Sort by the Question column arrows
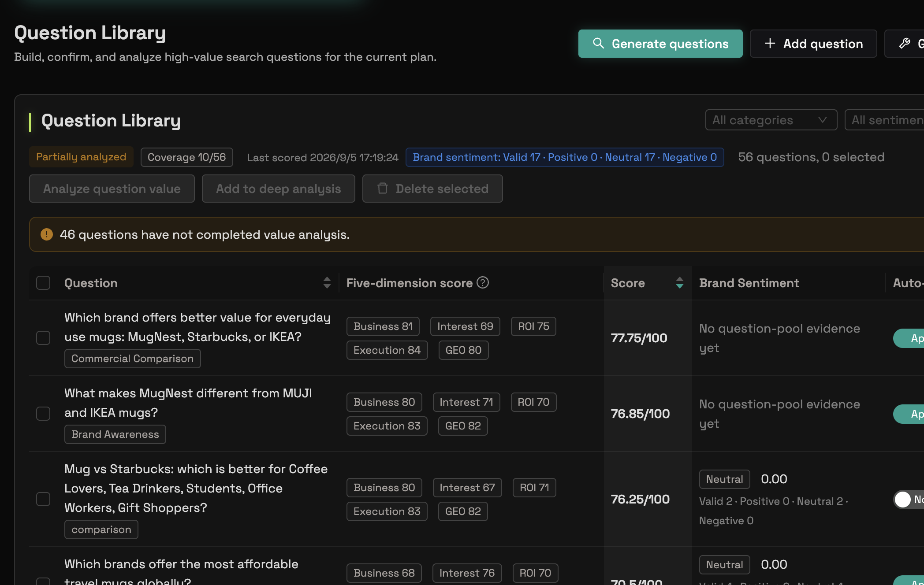924x585 pixels. click(x=327, y=283)
